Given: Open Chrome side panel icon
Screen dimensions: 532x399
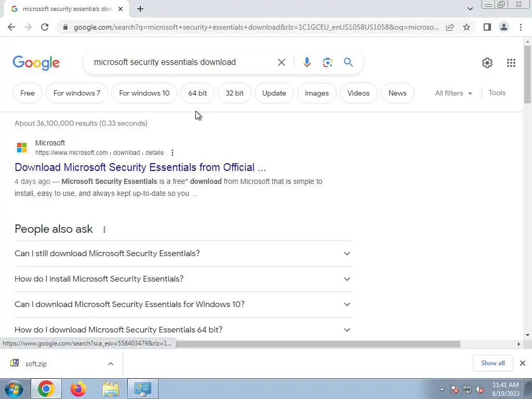Looking at the screenshot, I should (487, 27).
